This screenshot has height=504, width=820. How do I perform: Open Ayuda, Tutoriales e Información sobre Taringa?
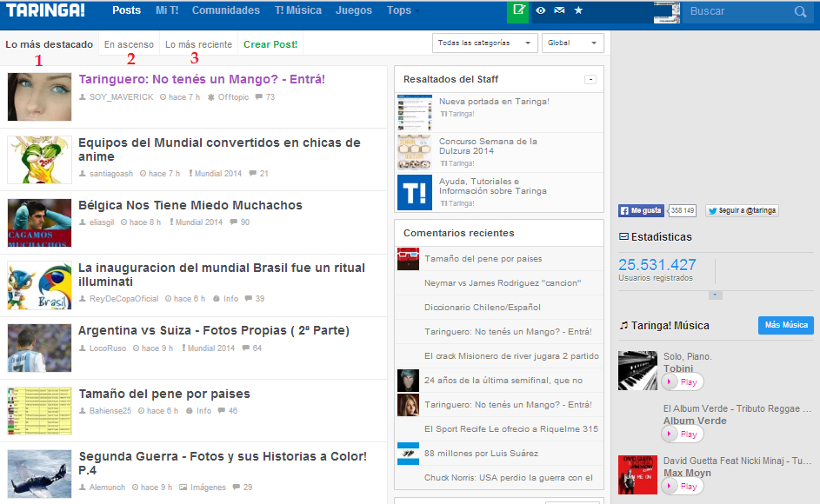[493, 186]
